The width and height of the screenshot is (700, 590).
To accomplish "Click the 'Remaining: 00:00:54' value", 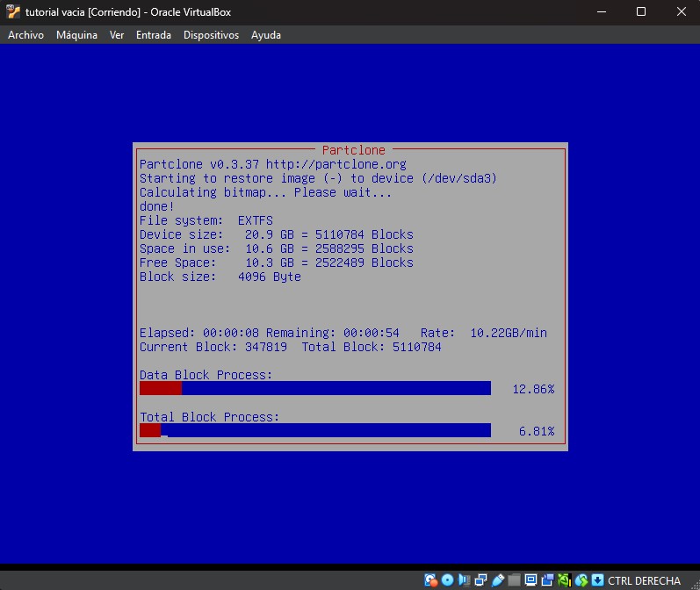I will point(333,333).
